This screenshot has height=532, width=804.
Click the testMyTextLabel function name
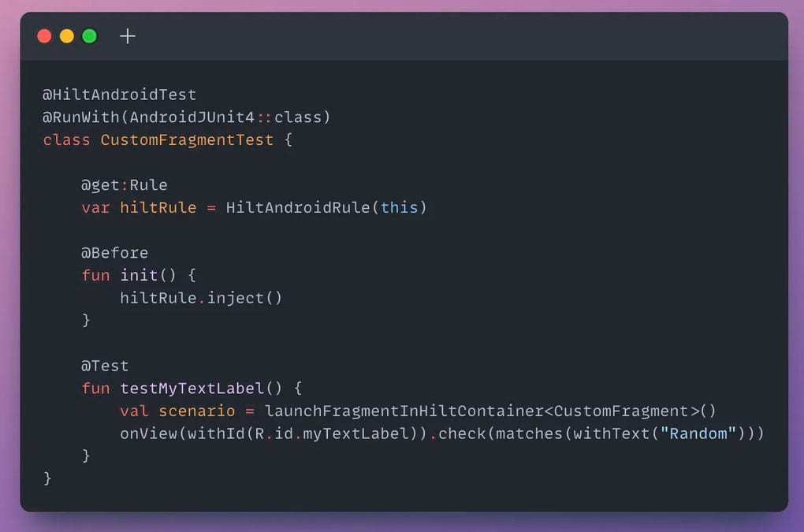tap(192, 389)
